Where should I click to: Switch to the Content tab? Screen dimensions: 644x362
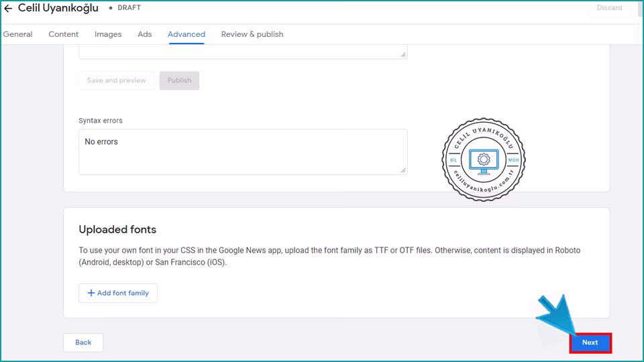[x=64, y=34]
